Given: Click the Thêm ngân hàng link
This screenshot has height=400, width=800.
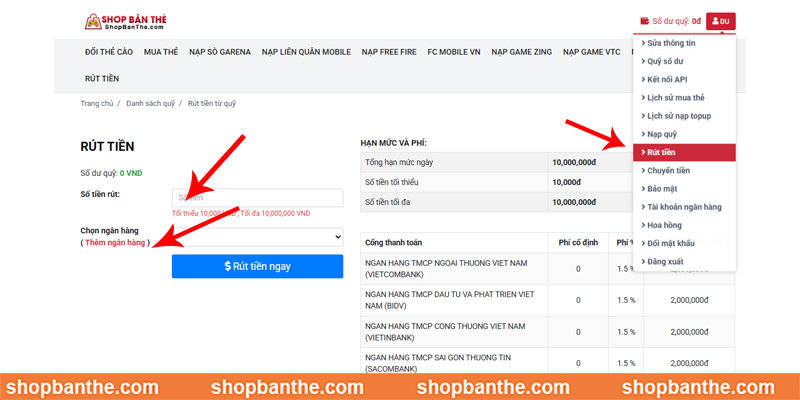Looking at the screenshot, I should coord(115,243).
